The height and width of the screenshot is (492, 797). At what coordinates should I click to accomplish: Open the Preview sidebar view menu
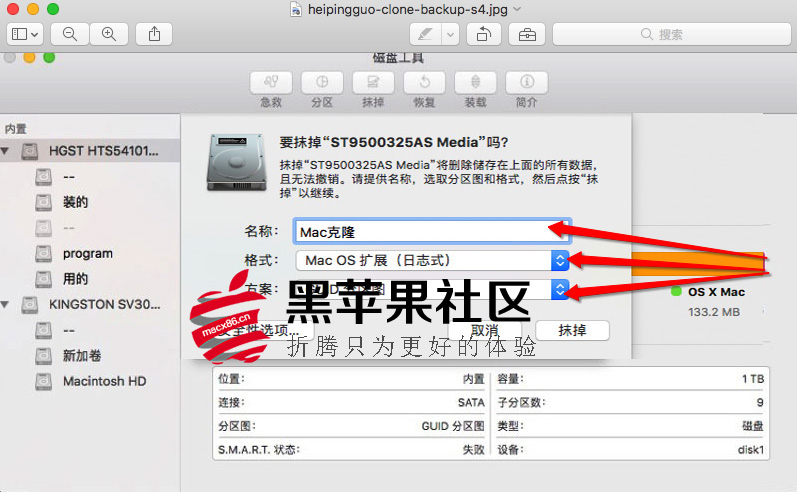(24, 34)
